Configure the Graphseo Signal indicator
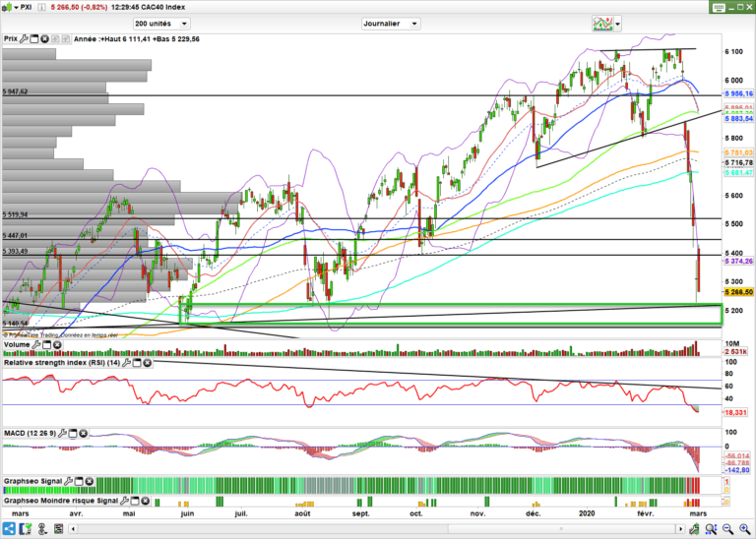This screenshot has width=756, height=539. (70, 481)
